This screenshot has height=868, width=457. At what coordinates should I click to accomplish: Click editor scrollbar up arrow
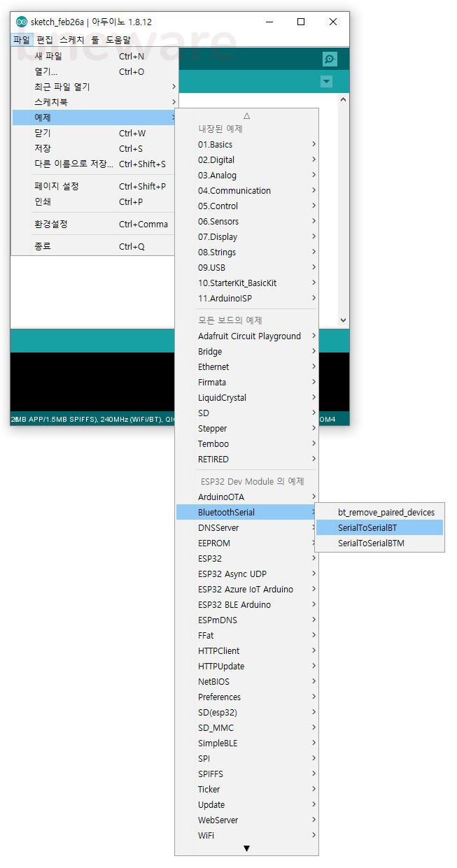pyautogui.click(x=343, y=100)
